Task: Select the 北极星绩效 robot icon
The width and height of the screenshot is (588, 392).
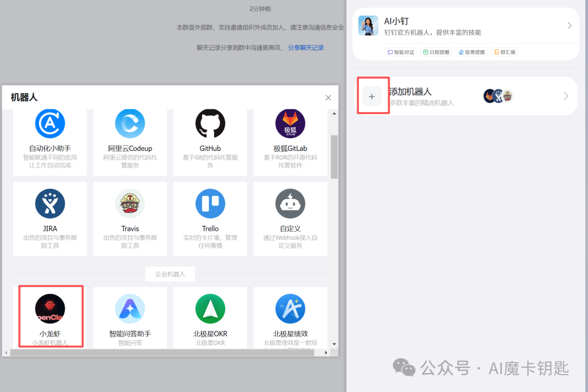Action: pyautogui.click(x=290, y=309)
